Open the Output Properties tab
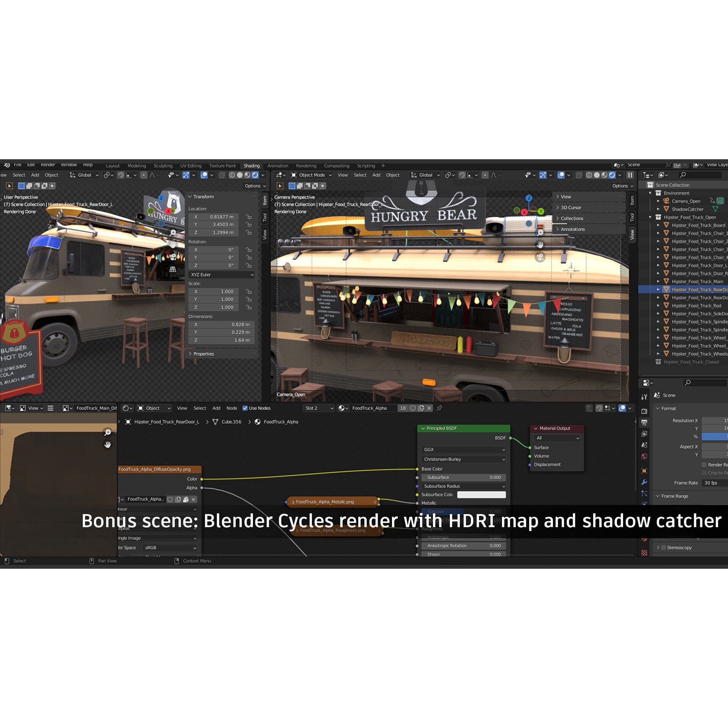This screenshot has height=728, width=728. pyautogui.click(x=644, y=422)
